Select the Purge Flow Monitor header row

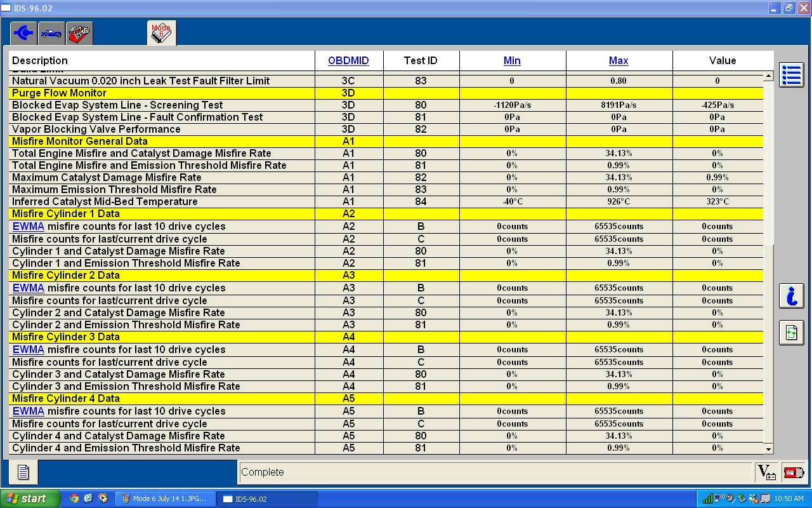[386, 93]
